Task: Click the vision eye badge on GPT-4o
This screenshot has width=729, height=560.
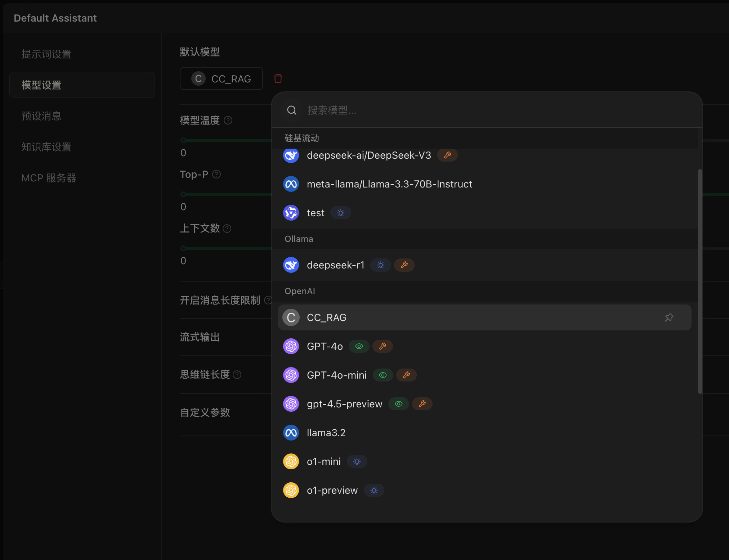Action: [359, 346]
